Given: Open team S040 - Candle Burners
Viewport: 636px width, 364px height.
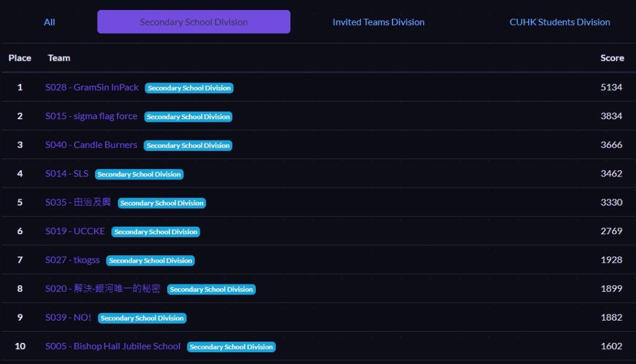Looking at the screenshot, I should coord(91,145).
